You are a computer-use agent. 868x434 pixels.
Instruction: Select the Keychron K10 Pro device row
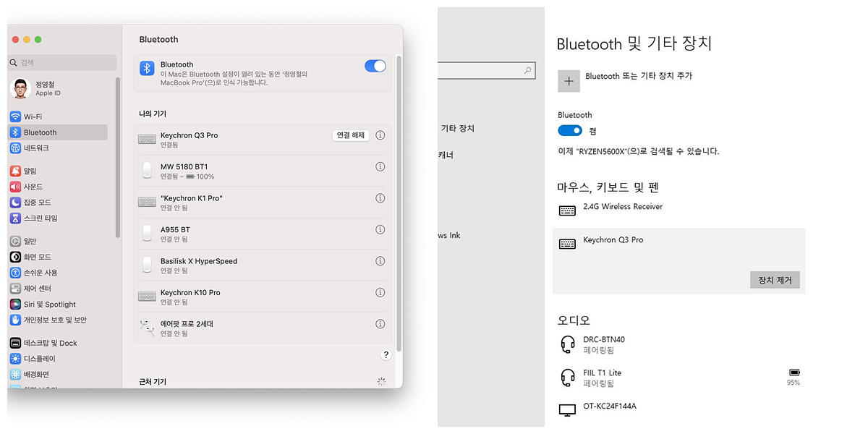point(263,297)
